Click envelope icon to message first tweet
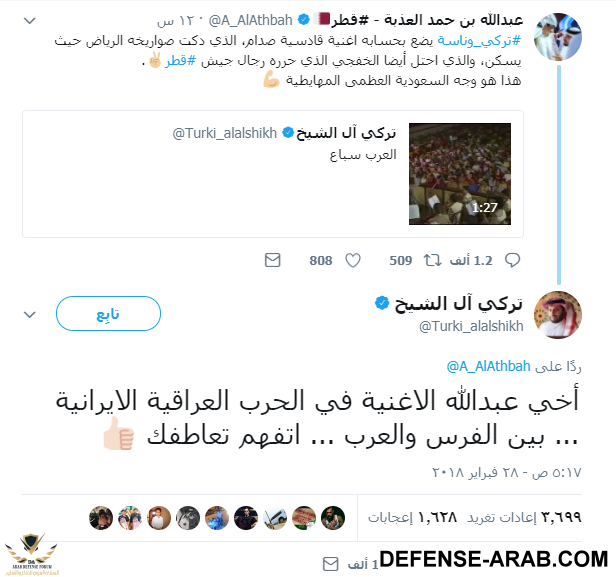The image size is (616, 577). [272, 260]
